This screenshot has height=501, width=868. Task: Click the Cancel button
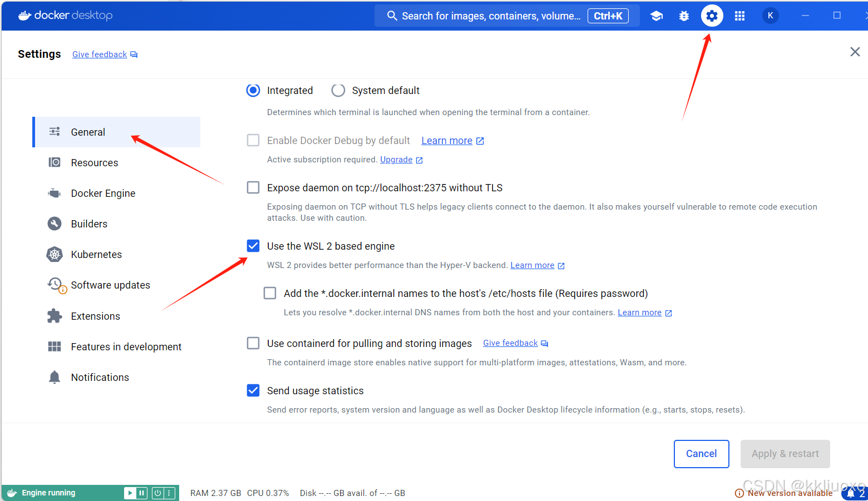click(701, 454)
